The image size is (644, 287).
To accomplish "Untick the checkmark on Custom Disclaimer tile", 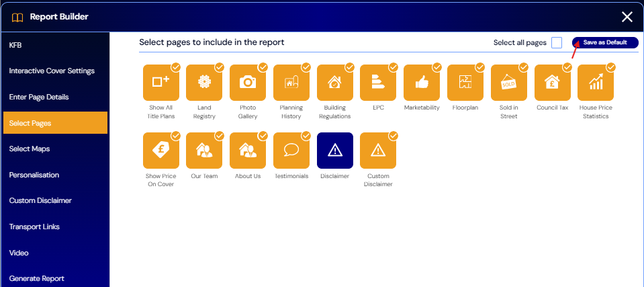I will coord(393,136).
